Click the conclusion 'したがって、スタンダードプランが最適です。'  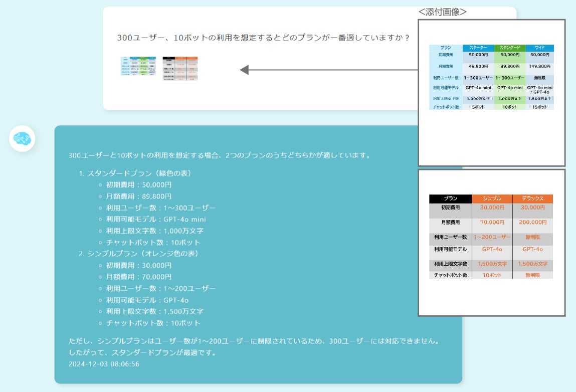[143, 353]
